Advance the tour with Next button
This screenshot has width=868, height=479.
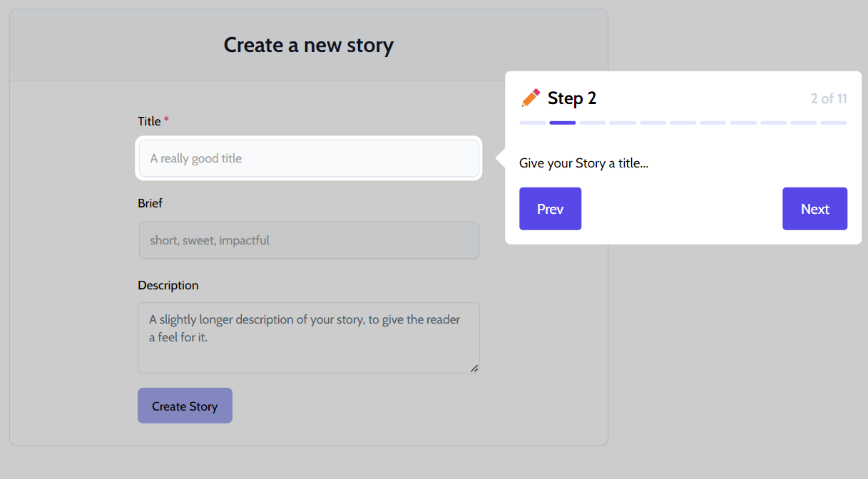[815, 209]
